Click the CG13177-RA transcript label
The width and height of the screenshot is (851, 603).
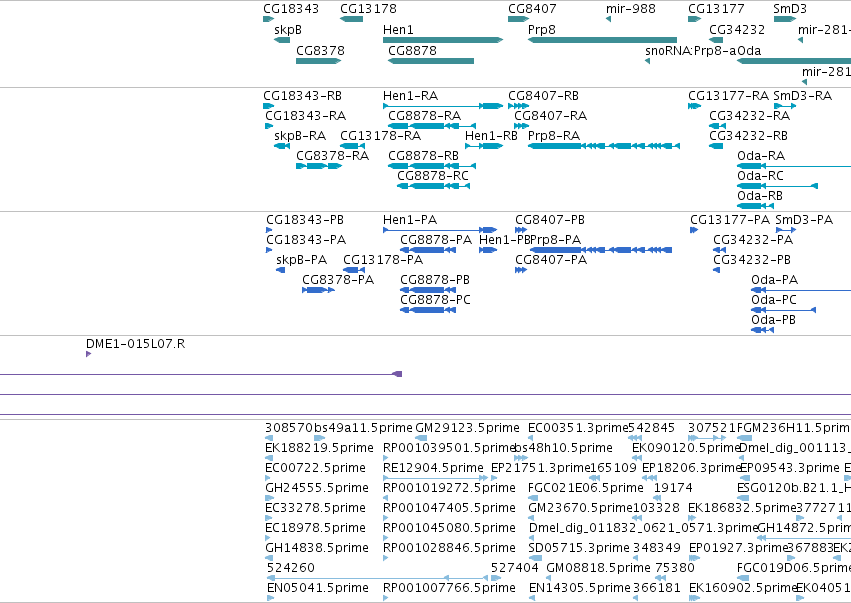(x=728, y=96)
